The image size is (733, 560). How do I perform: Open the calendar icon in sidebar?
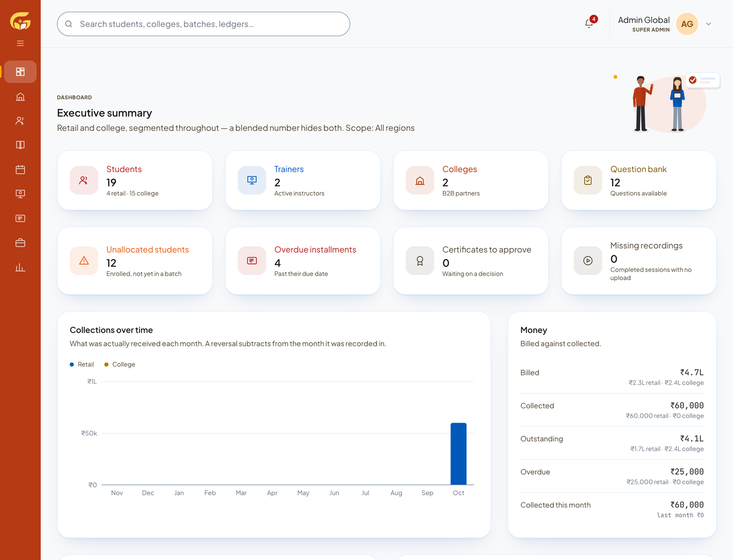(x=20, y=170)
